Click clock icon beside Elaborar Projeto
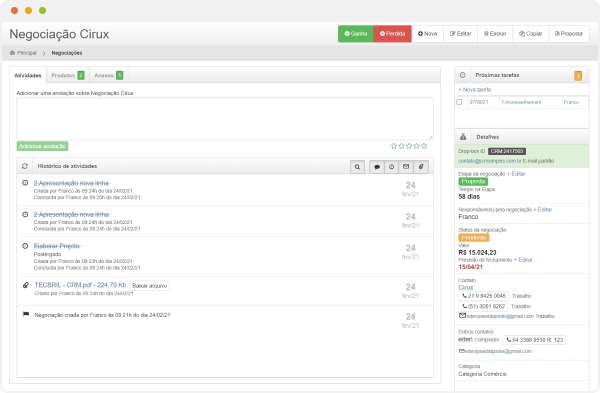 point(25,246)
